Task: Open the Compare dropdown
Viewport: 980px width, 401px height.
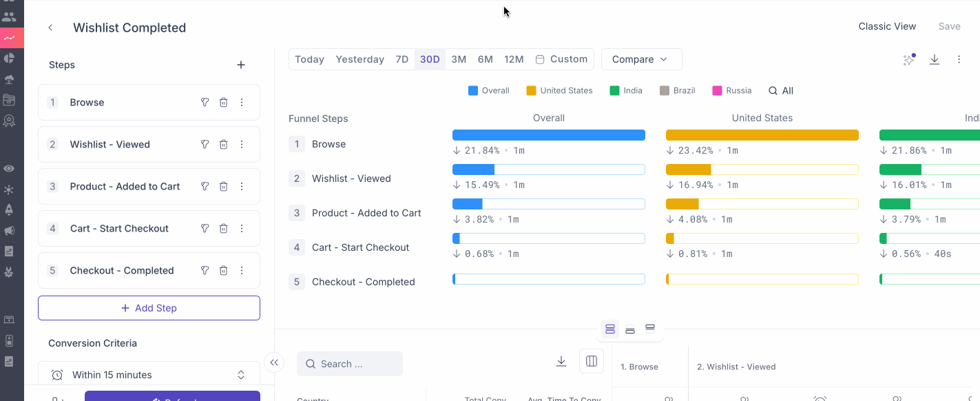Action: tap(642, 59)
